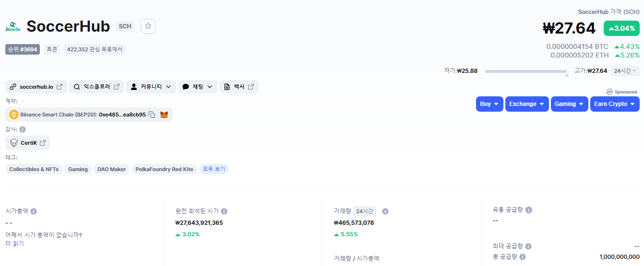The image size is (644, 266).
Task: Copy the BEP20 contract address
Action: pos(152,115)
